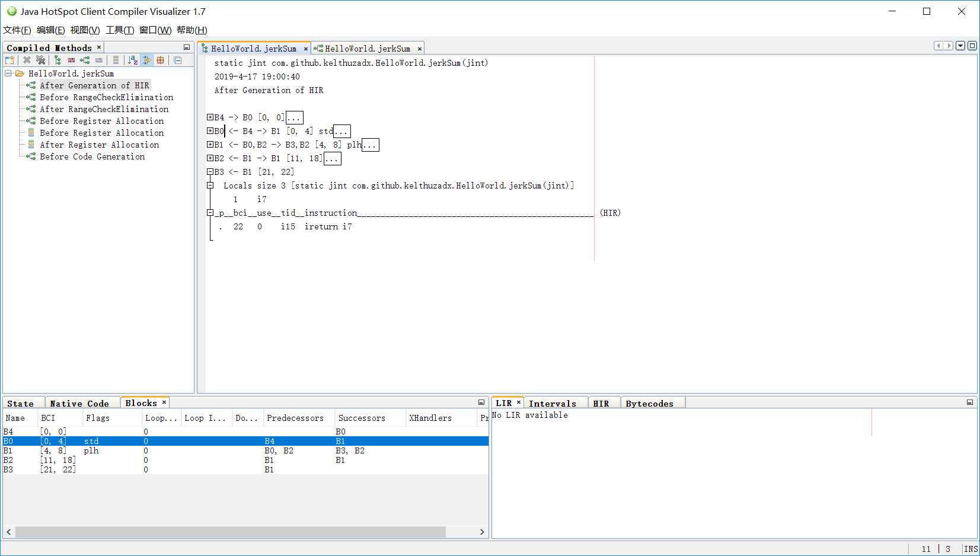
Task: Select After Register Allocation tree item
Action: click(100, 145)
